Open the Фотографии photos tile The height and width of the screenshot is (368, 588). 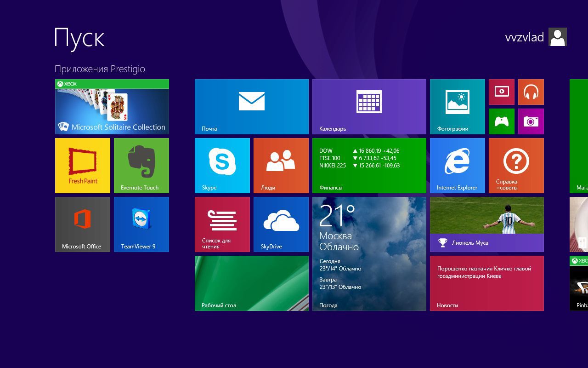click(458, 107)
